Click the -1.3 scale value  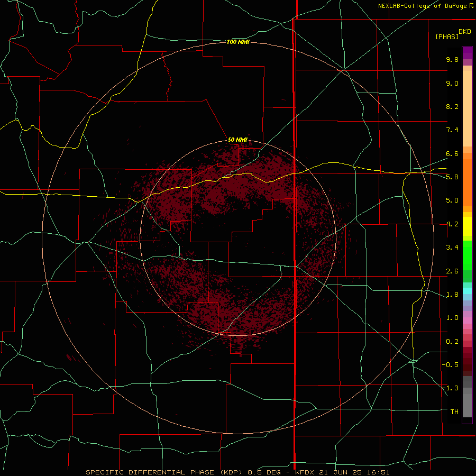point(450,388)
